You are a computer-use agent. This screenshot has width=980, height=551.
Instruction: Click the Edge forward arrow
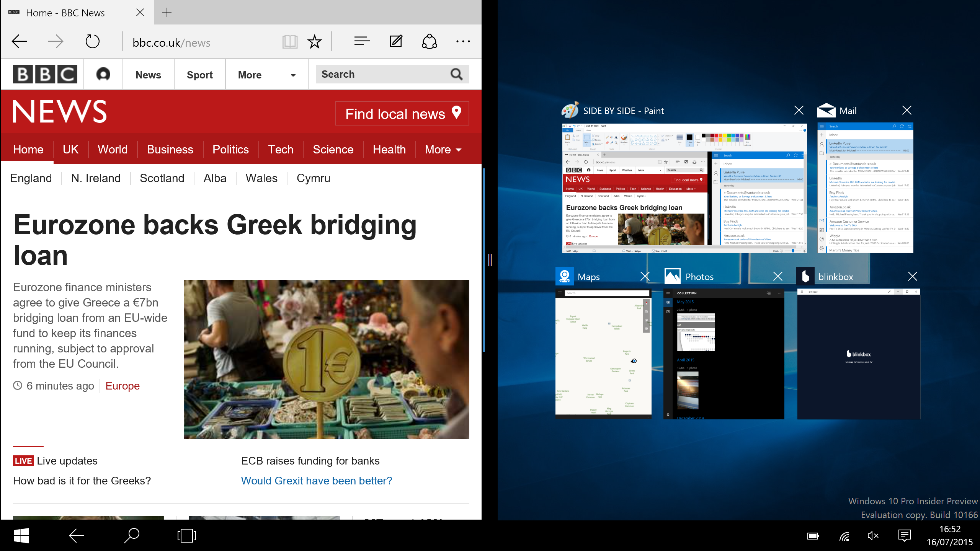click(56, 41)
